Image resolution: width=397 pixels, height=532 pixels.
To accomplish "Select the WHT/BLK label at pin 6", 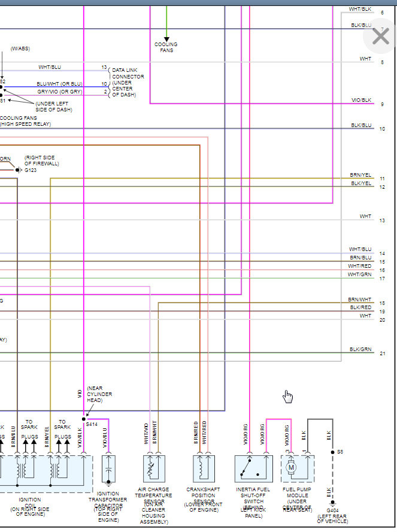I will click(x=360, y=9).
